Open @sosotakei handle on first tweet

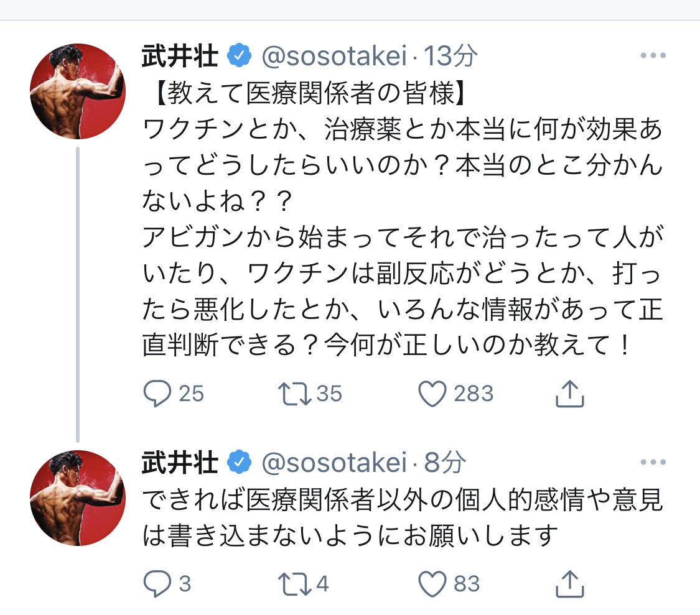tap(335, 57)
